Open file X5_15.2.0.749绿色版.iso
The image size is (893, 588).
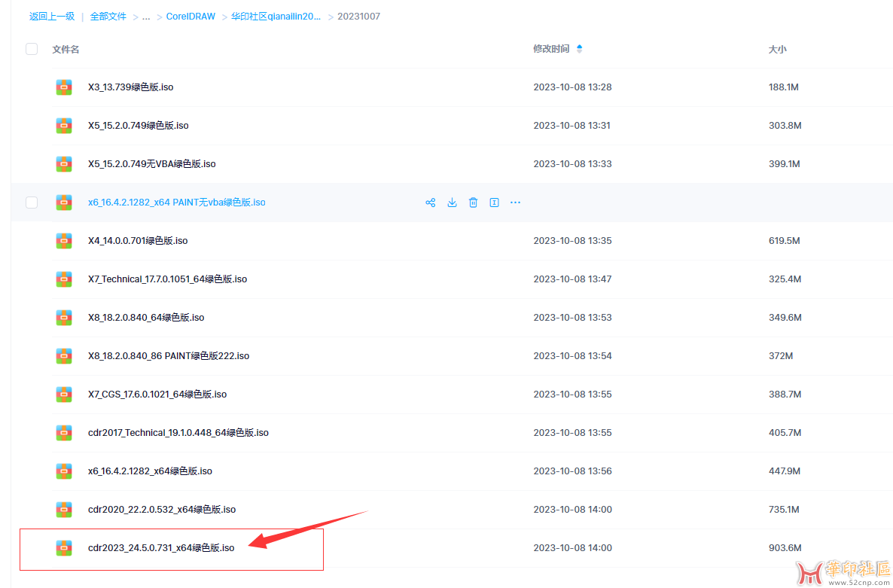point(139,126)
